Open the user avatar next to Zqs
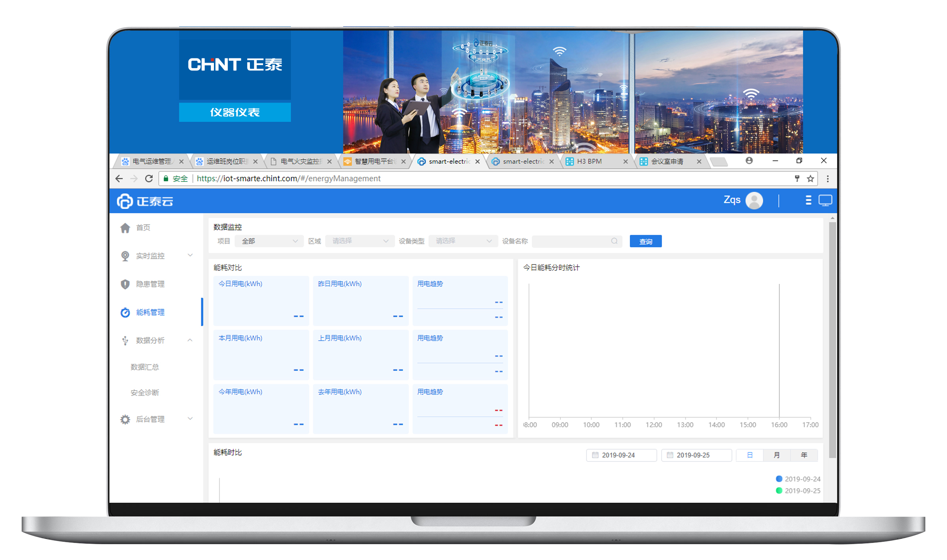 [x=754, y=201]
